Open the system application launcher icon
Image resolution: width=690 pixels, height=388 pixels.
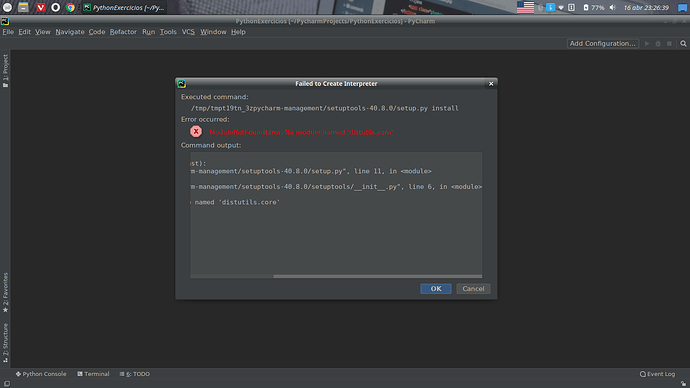(x=7, y=7)
